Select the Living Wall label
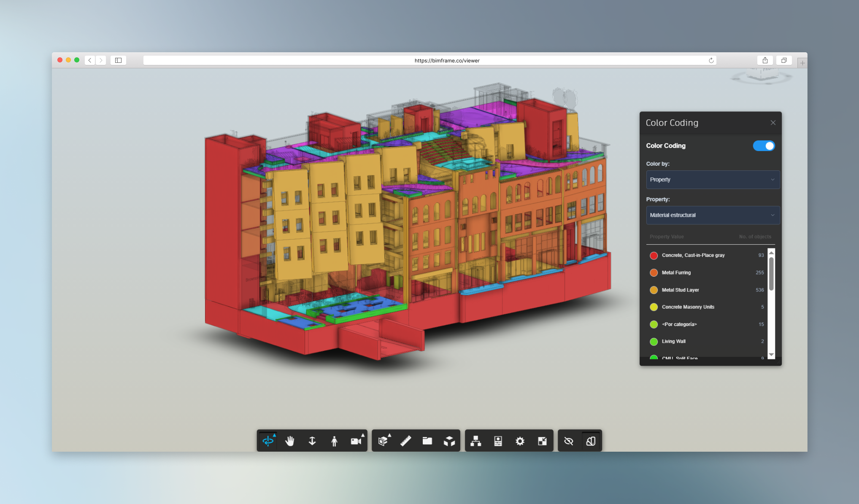Viewport: 859px width, 504px height. coord(673,342)
